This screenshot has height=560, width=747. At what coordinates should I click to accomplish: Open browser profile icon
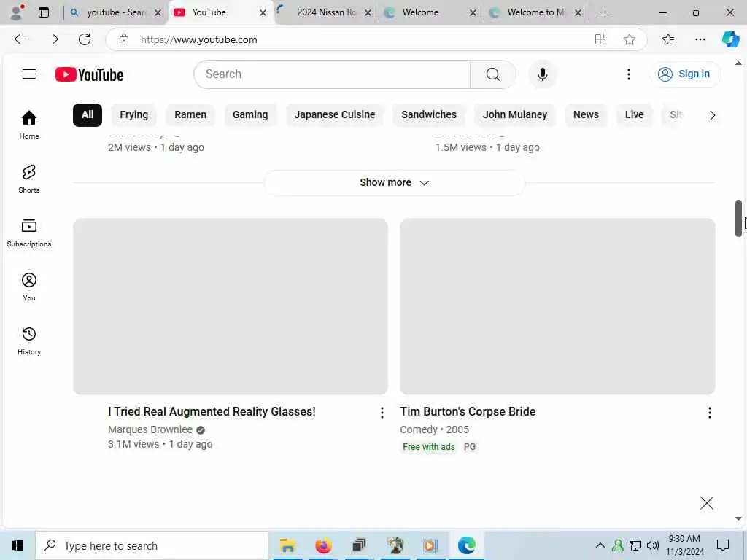coord(17,12)
